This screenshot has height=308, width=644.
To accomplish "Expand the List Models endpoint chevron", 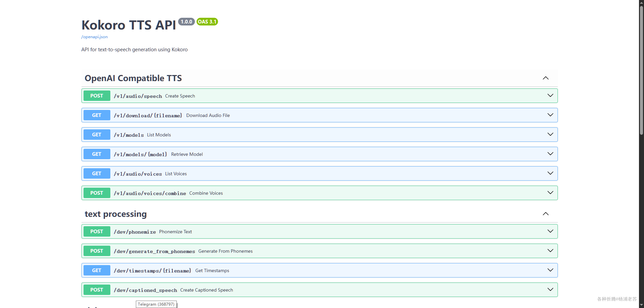I will (550, 134).
